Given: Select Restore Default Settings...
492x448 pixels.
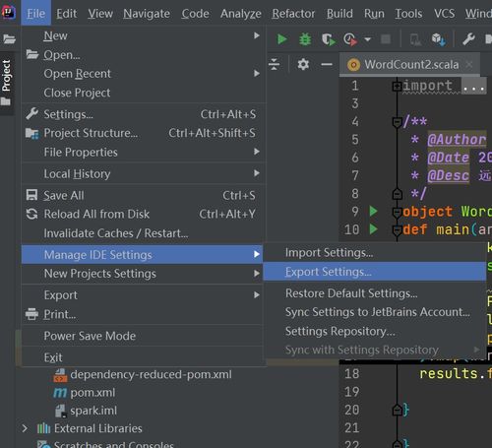Looking at the screenshot, I should point(375,293).
